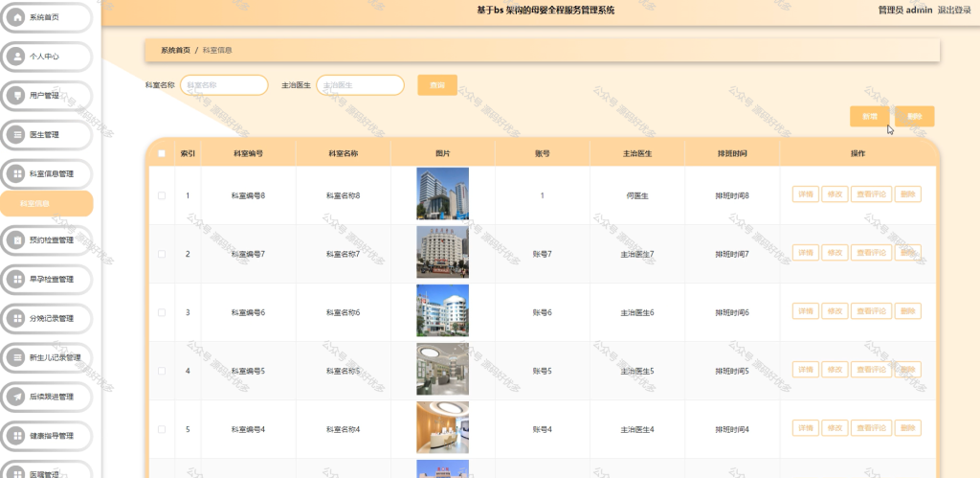Screen dimensions: 980x478
Task: Go to 系统首页 in the breadcrumb
Action: 176,50
